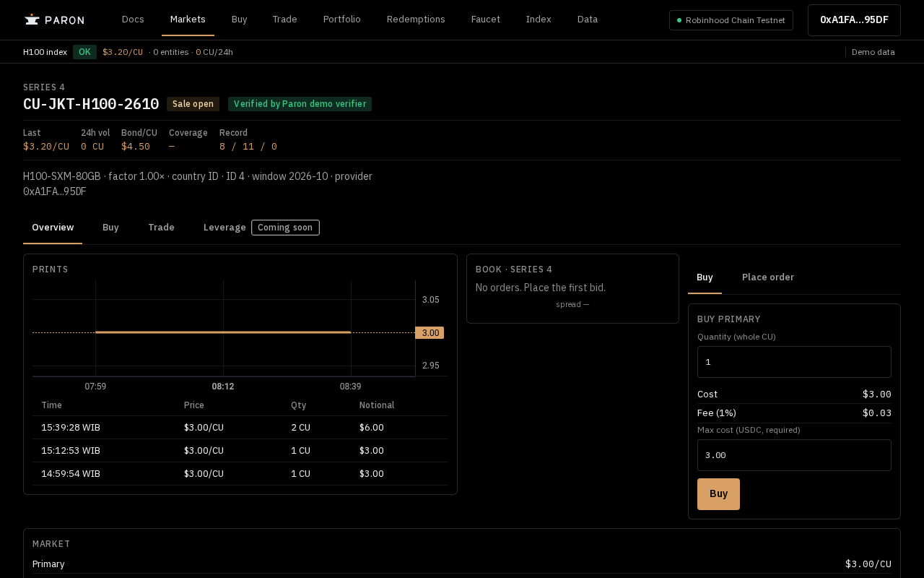Select the Overview tab
The image size is (924, 578).
(x=53, y=228)
